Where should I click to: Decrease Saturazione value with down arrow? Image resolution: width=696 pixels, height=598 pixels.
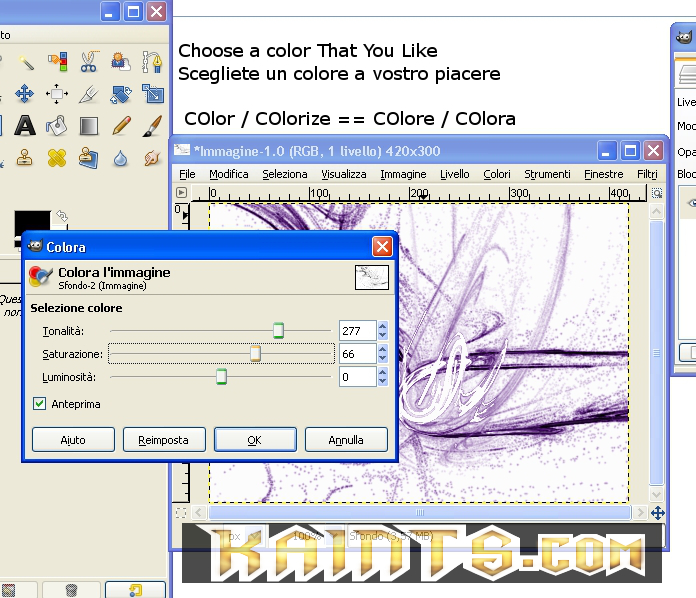tap(383, 359)
